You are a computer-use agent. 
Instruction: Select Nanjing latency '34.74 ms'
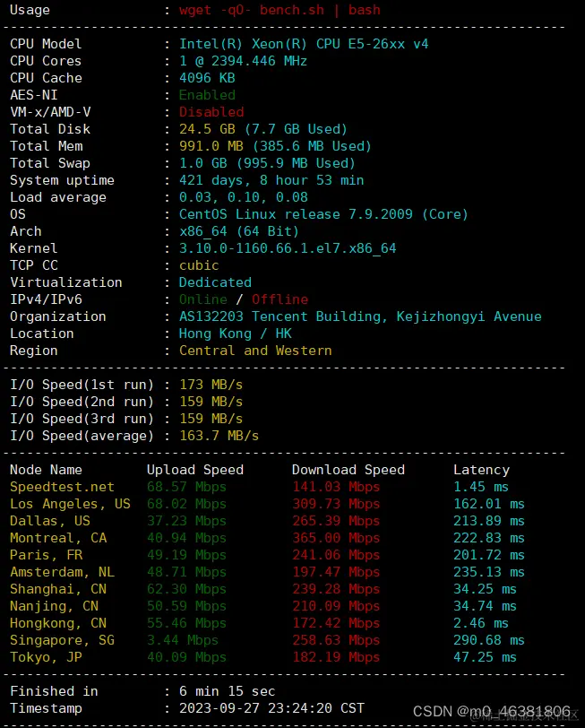[x=485, y=606]
